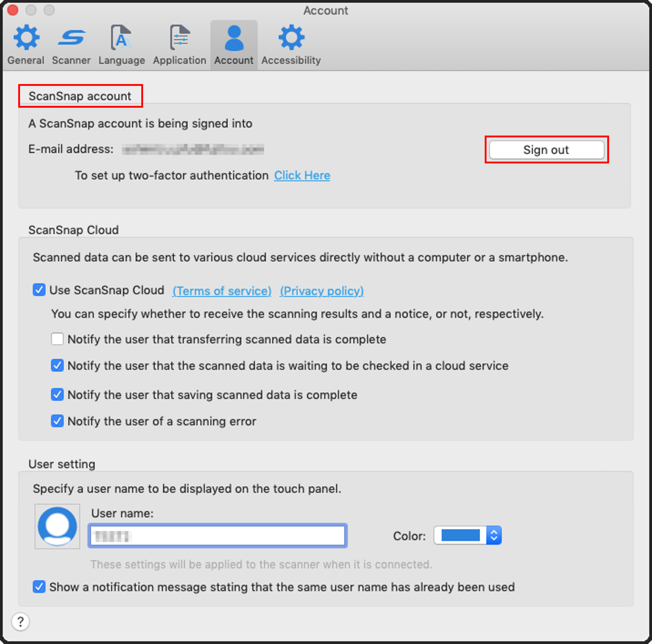Disable notify user of a scanning error
The height and width of the screenshot is (644, 652).
(57, 421)
